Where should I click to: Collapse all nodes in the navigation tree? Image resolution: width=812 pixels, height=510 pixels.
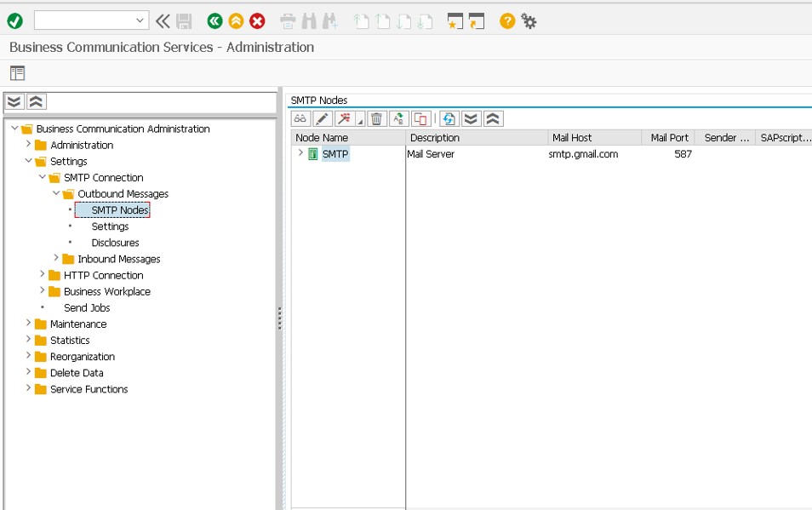[36, 101]
